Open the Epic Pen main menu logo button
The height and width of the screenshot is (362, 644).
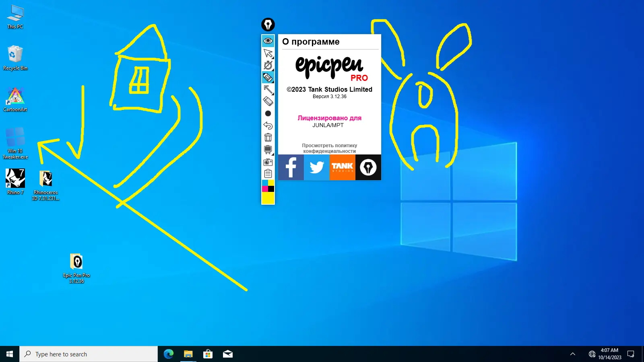tap(268, 25)
